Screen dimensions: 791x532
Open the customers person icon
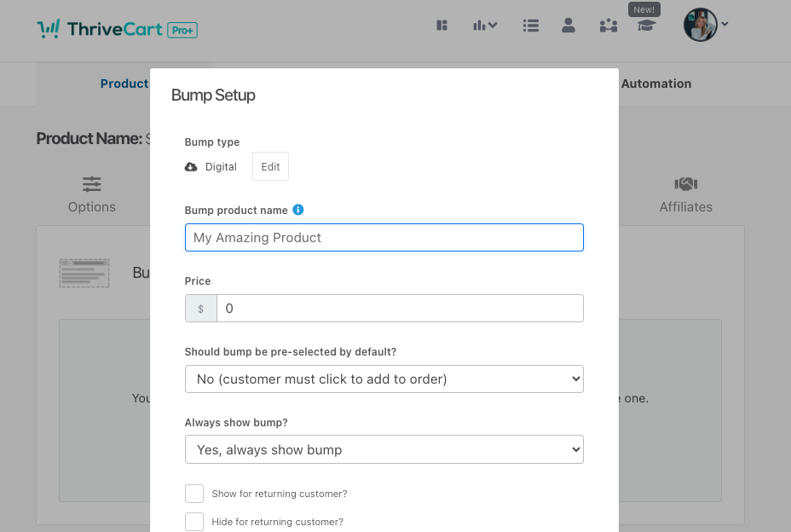pos(569,26)
